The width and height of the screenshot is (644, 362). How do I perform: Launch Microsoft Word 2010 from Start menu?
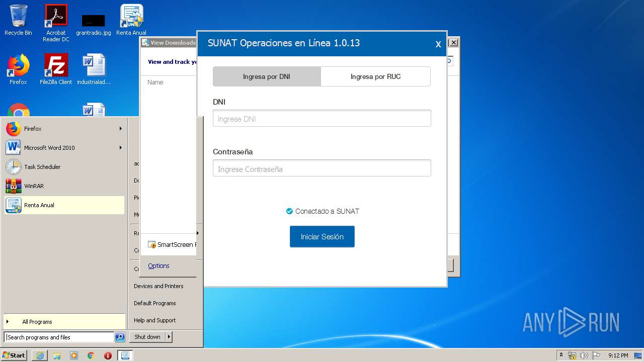pyautogui.click(x=64, y=148)
